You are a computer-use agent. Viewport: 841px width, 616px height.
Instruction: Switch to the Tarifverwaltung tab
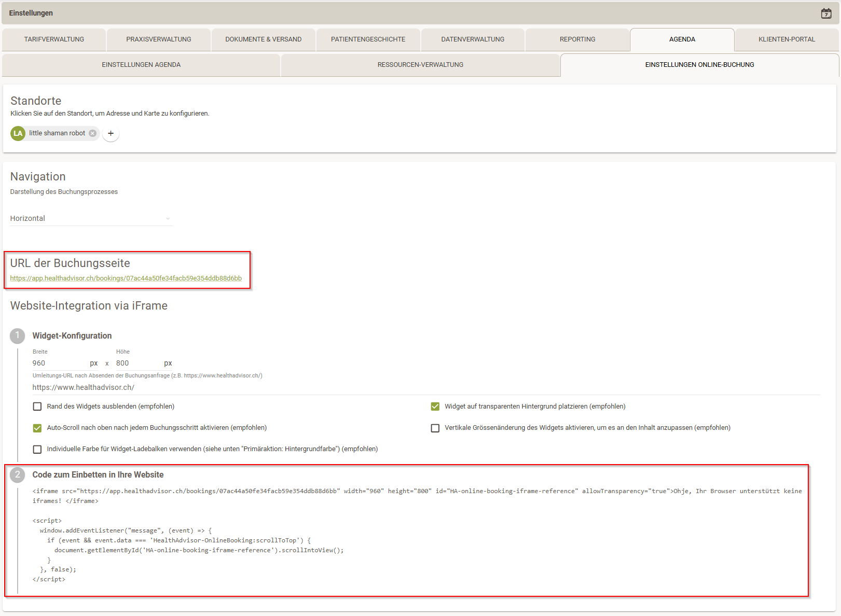coord(54,39)
